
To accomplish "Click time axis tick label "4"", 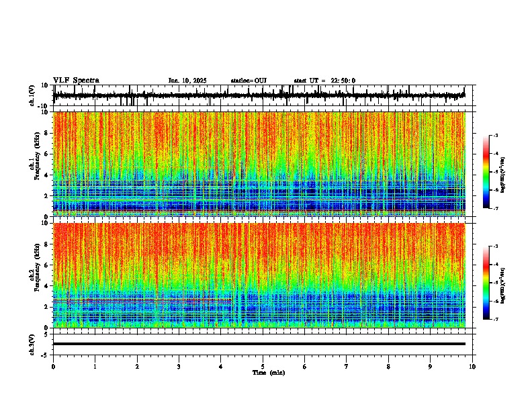I will pos(221,367).
